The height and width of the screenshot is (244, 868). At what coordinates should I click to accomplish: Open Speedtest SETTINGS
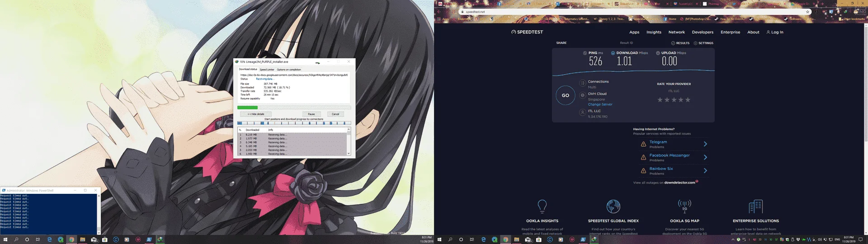point(703,43)
